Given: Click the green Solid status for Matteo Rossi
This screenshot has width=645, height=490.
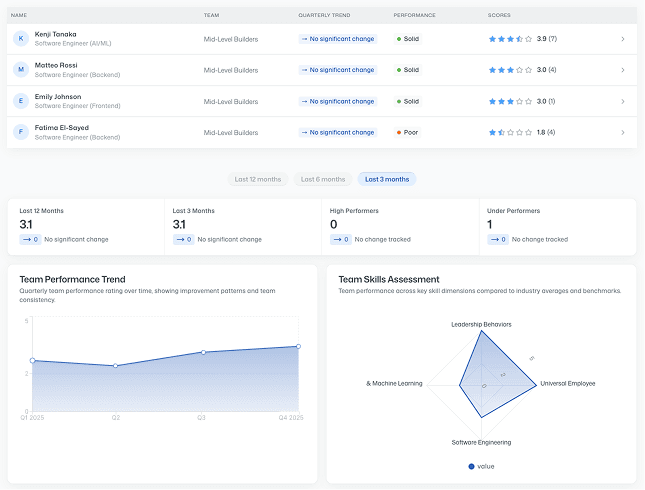Looking at the screenshot, I should click(408, 70).
